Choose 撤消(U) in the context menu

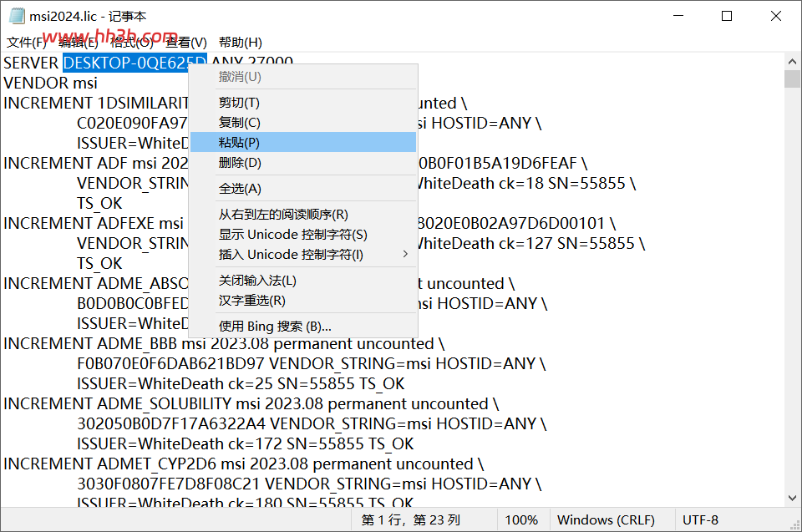(x=303, y=77)
